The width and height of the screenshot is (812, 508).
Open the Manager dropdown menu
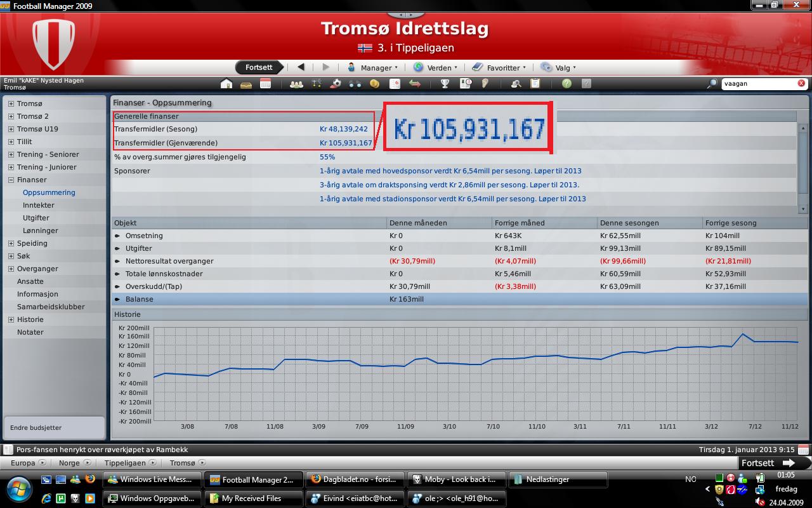[x=372, y=67]
